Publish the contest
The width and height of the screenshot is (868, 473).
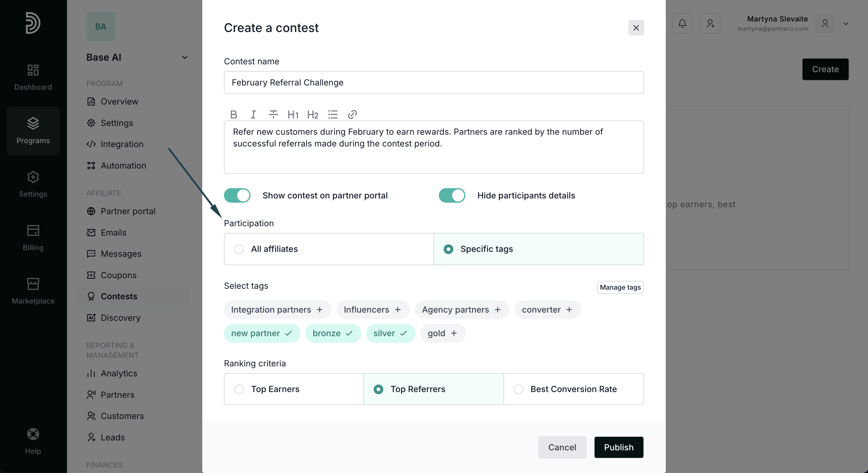[618, 447]
